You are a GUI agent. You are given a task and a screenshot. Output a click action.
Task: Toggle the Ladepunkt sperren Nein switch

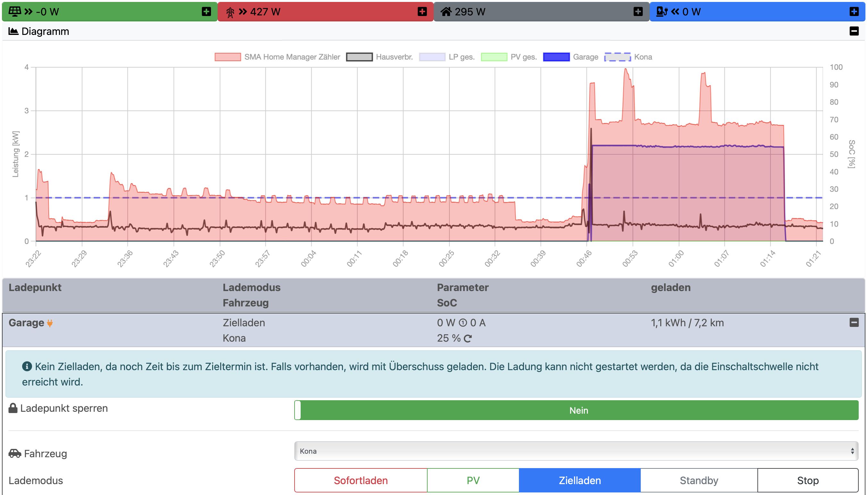[576, 410]
